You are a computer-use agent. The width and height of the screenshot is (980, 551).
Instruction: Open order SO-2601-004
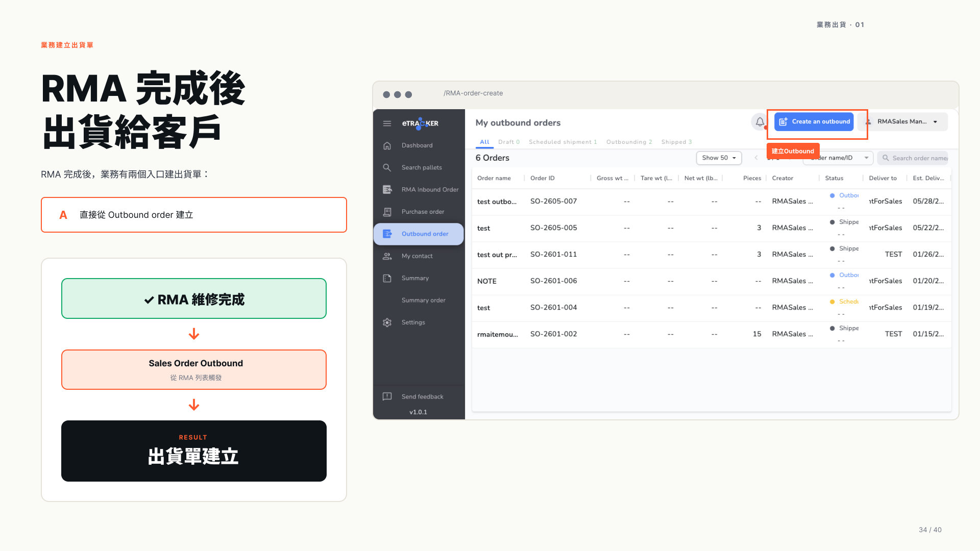tap(553, 308)
